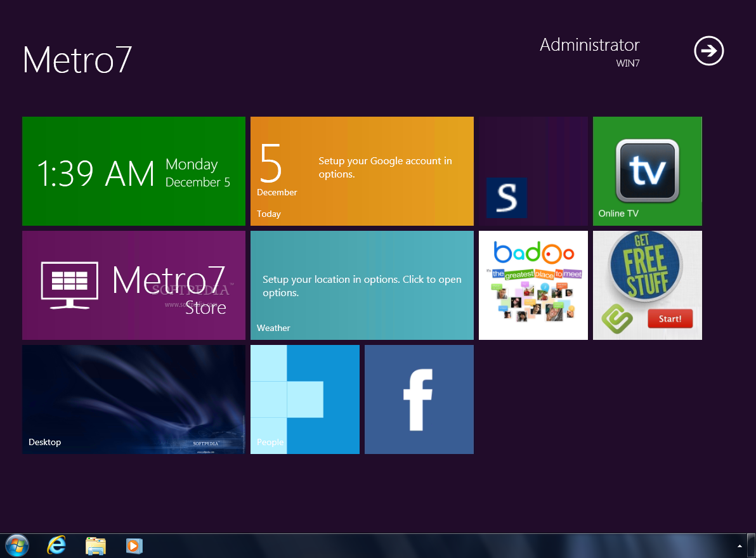Image resolution: width=756 pixels, height=558 pixels.
Task: Click the Administrator user name
Action: [x=589, y=45]
